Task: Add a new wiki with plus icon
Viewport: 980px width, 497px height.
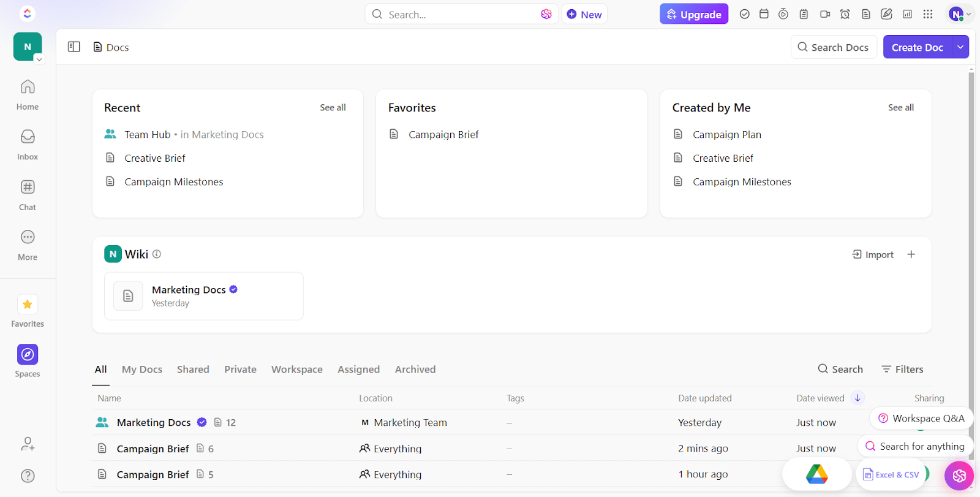Action: 911,254
